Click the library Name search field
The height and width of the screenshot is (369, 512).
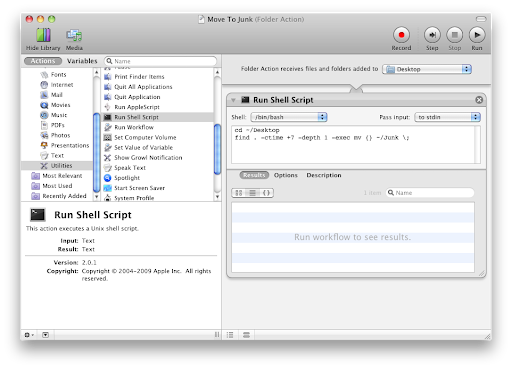161,61
